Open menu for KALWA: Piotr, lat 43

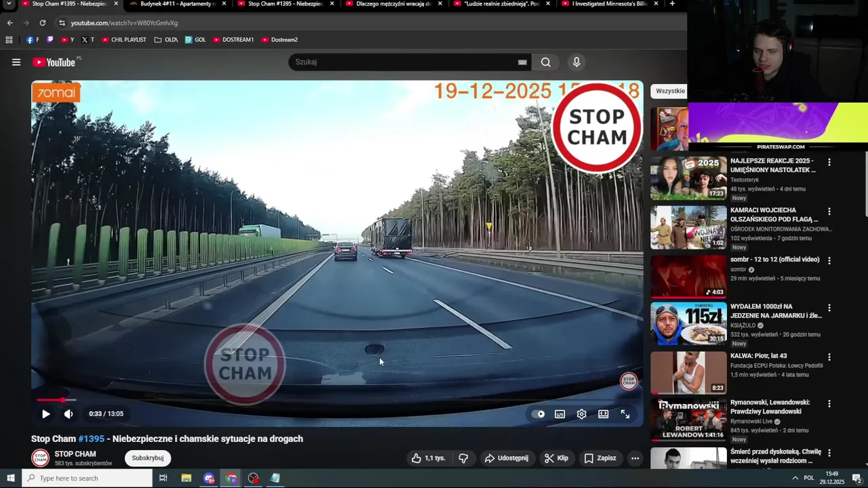click(x=829, y=357)
